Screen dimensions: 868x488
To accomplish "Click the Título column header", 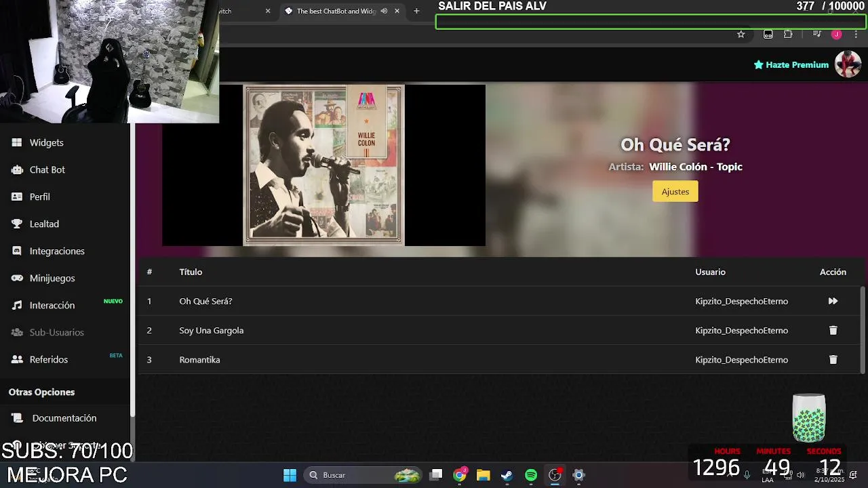I will tap(191, 272).
